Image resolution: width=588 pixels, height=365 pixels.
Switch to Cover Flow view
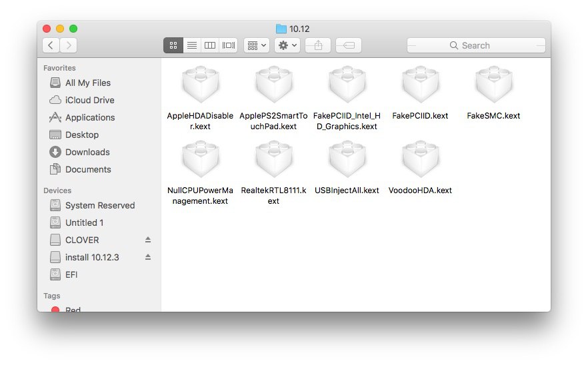(x=229, y=45)
